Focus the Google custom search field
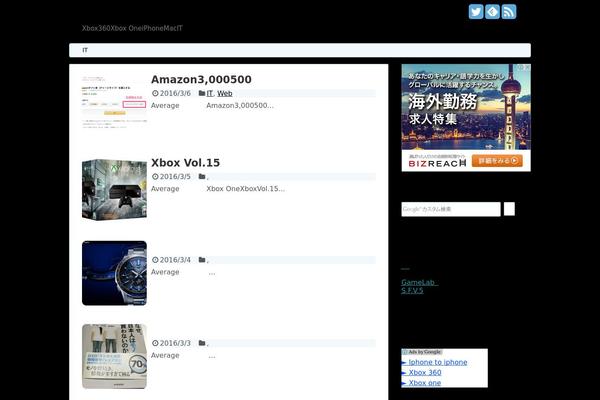 pos(451,209)
